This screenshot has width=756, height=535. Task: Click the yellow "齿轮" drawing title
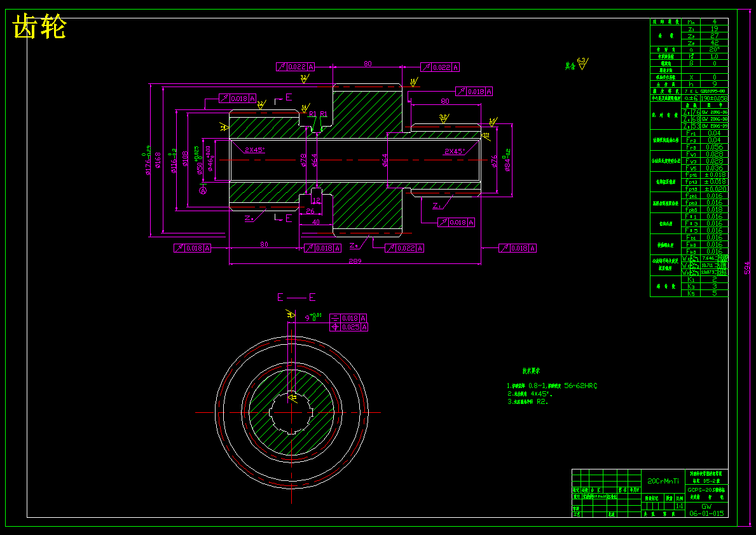point(39,27)
